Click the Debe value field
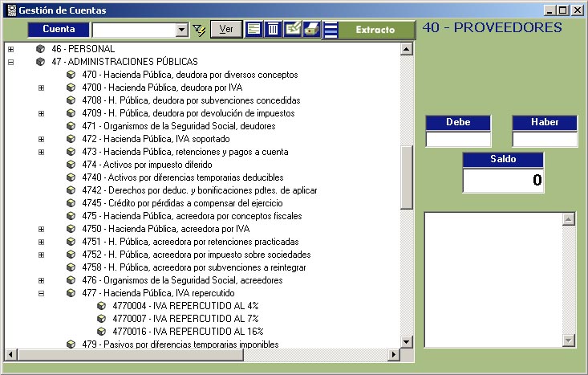Image resolution: width=588 pixels, height=375 pixels. pyautogui.click(x=458, y=139)
